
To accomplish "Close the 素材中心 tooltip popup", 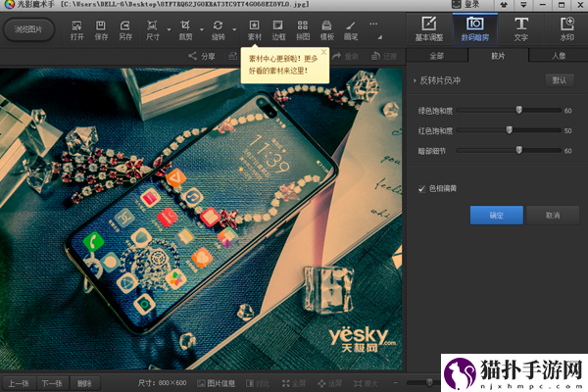I will click(x=323, y=52).
